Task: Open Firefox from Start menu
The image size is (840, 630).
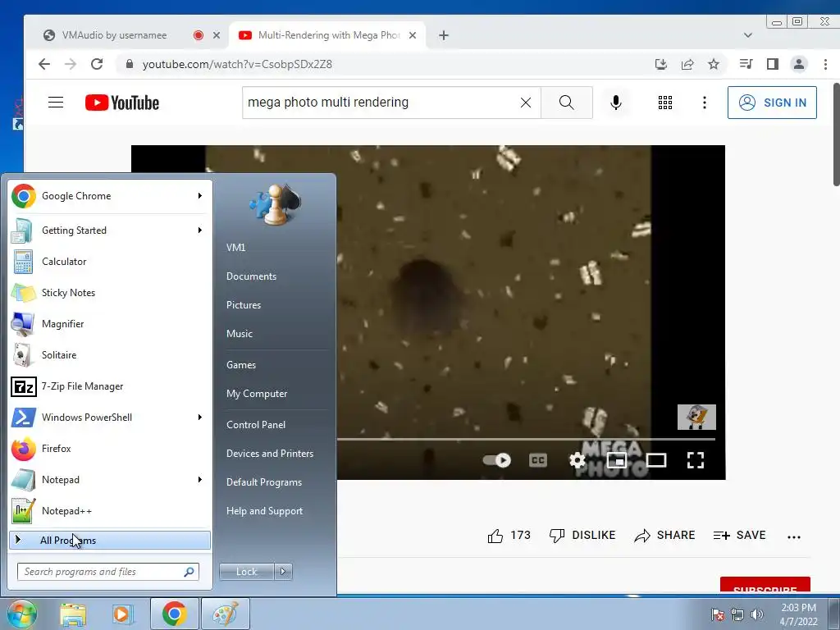Action: [x=109, y=449]
